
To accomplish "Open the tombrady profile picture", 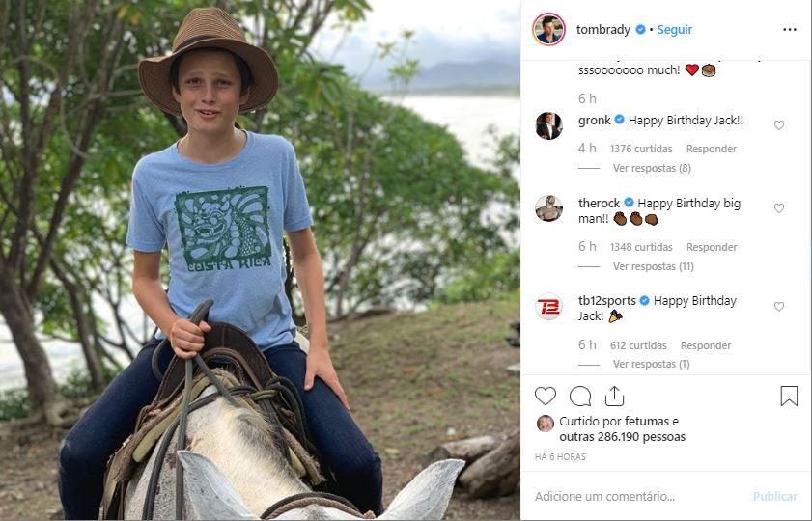I will 548,29.
